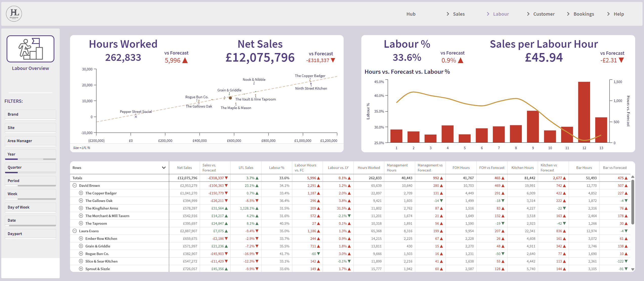Open the Daypart filter dropdown
644x281 pixels.
point(30,234)
